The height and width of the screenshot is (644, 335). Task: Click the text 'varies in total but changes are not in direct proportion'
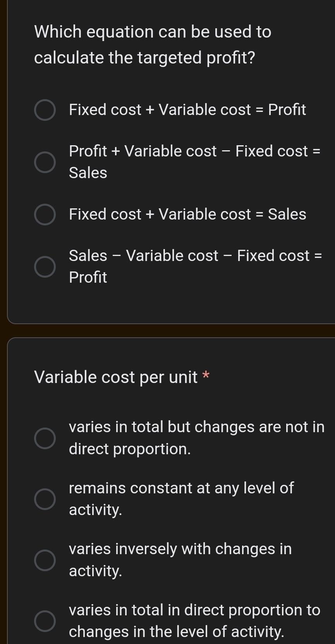[196, 438]
